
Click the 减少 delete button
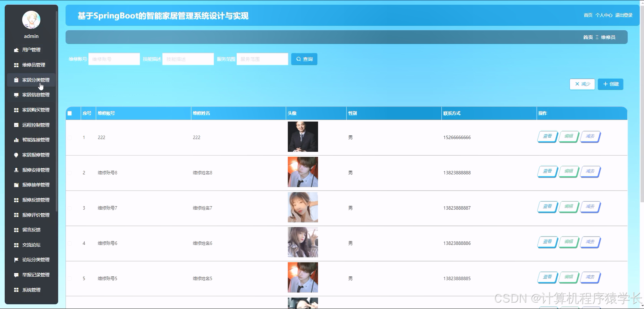pos(582,84)
